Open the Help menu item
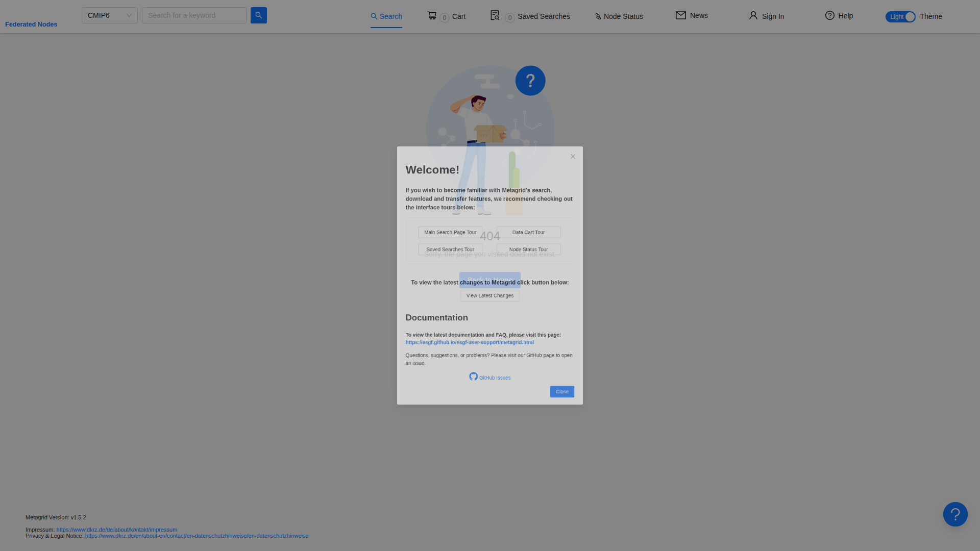The height and width of the screenshot is (551, 980). [839, 16]
